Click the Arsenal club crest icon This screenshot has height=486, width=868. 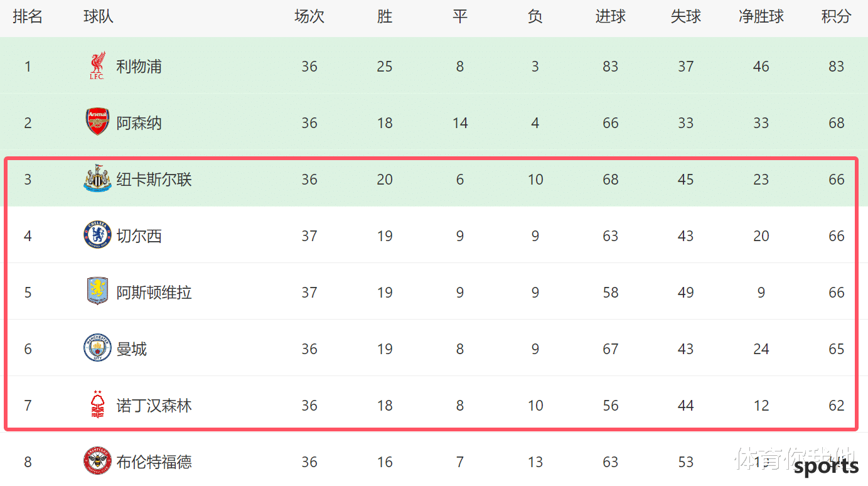coord(97,122)
